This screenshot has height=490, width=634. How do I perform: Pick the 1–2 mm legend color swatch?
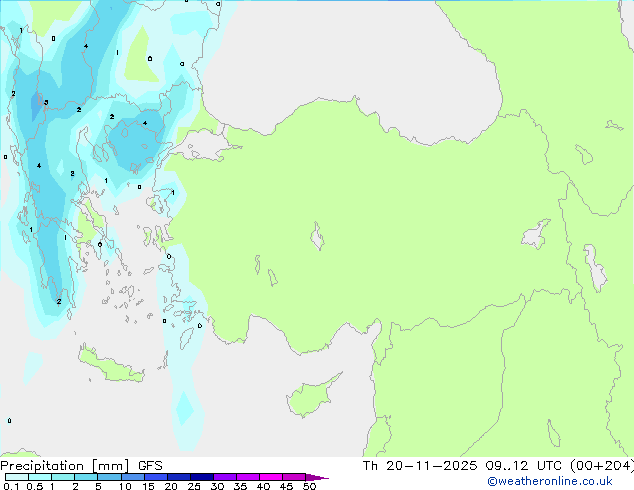tap(63, 477)
